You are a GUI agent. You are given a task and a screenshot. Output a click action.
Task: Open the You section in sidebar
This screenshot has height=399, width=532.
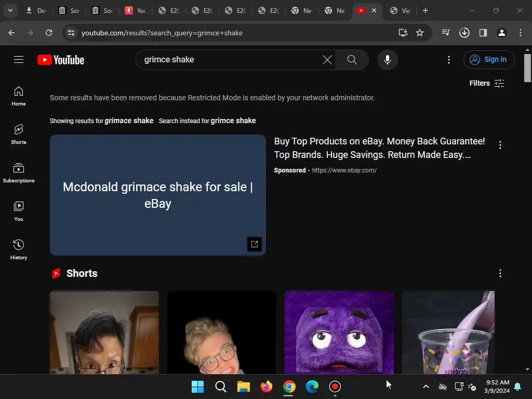[19, 211]
